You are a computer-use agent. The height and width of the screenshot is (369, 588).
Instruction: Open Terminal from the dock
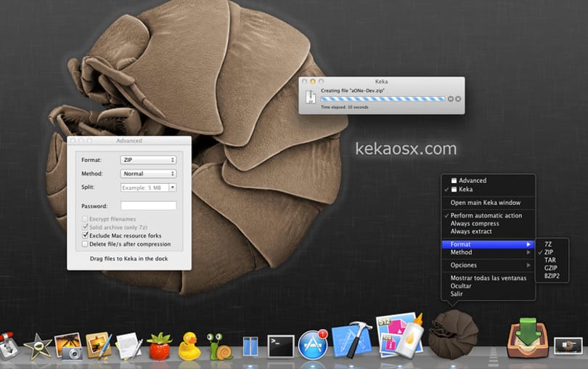[x=281, y=346]
